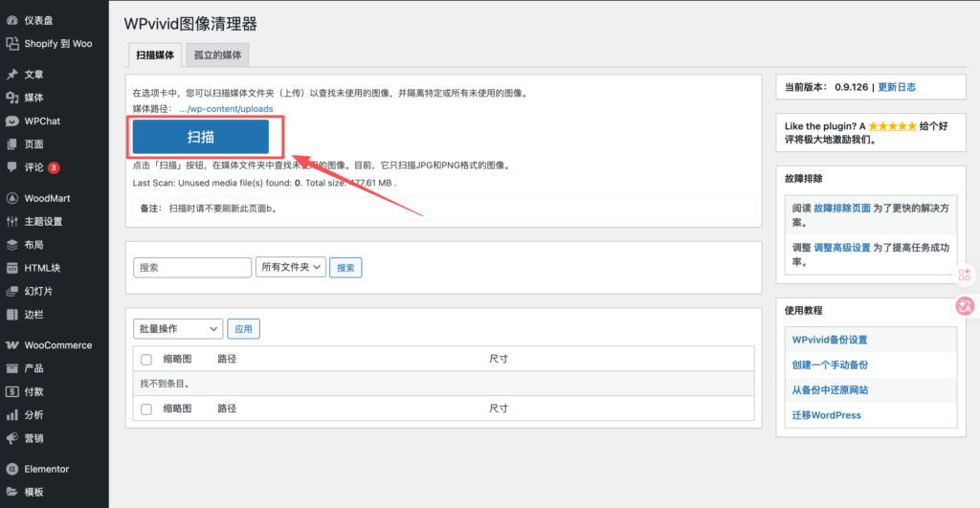This screenshot has height=508, width=980.
Task: Click the 尺寸 column label in footer
Action: coord(498,409)
